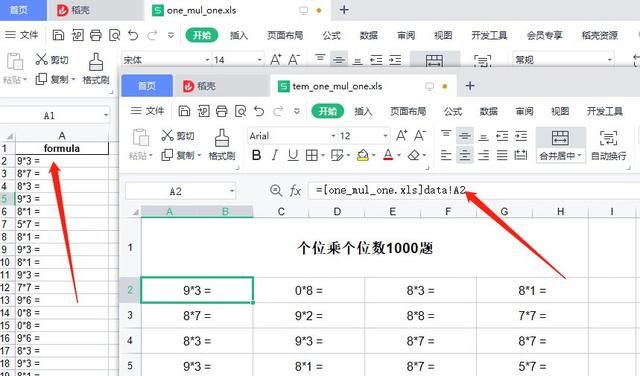Click center horizontally icon in front window
Screen dimensions: 640x376
pyautogui.click(x=464, y=155)
